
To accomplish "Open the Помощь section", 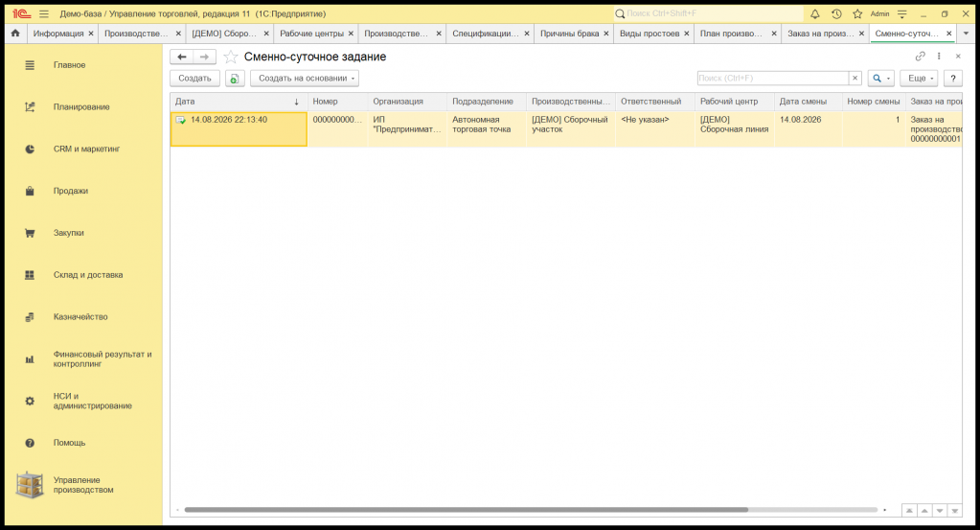I will 69,443.
